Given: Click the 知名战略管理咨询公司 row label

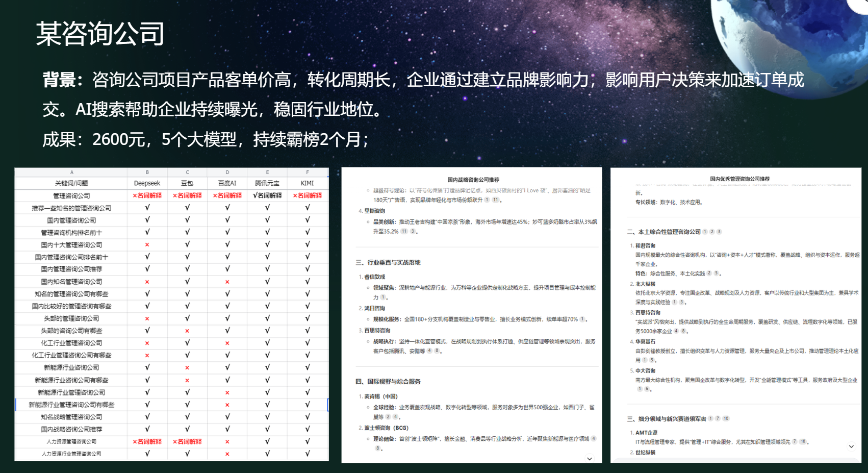Looking at the screenshot, I should point(71,417).
